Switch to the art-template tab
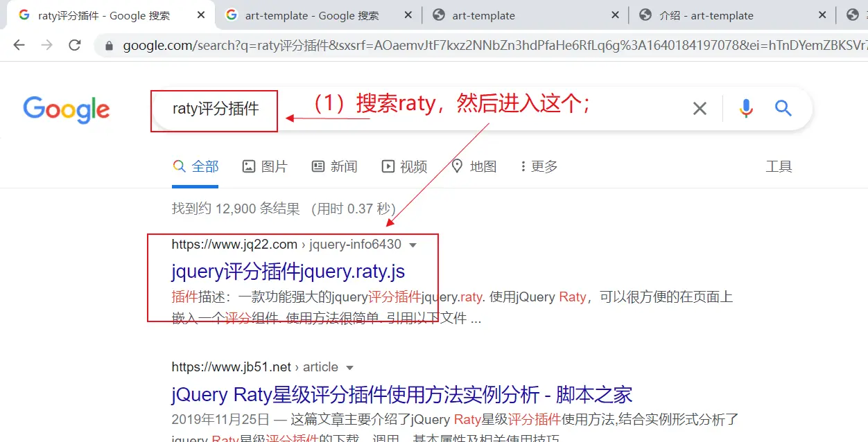 pyautogui.click(x=527, y=15)
